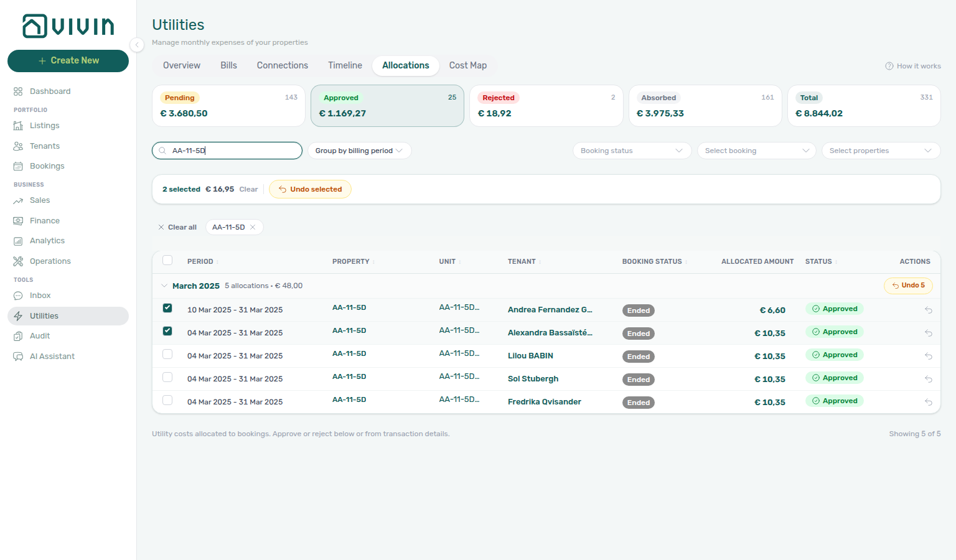Sort by the Property column header
Image resolution: width=956 pixels, height=560 pixels.
tap(354, 262)
